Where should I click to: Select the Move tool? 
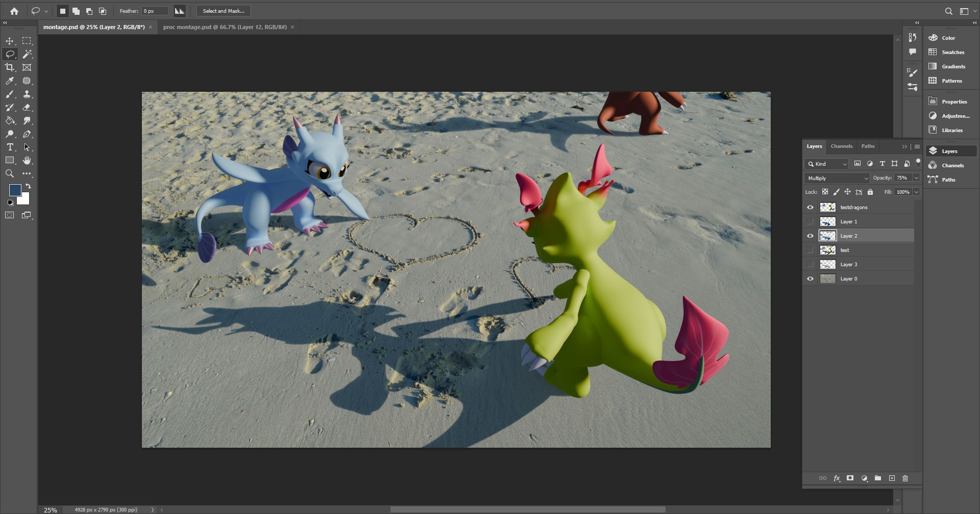10,41
